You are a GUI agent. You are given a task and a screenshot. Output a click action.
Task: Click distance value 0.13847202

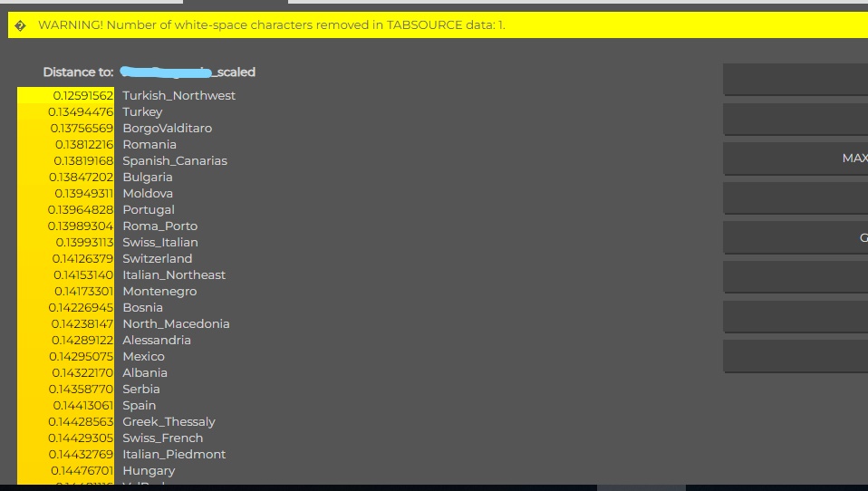click(x=82, y=178)
